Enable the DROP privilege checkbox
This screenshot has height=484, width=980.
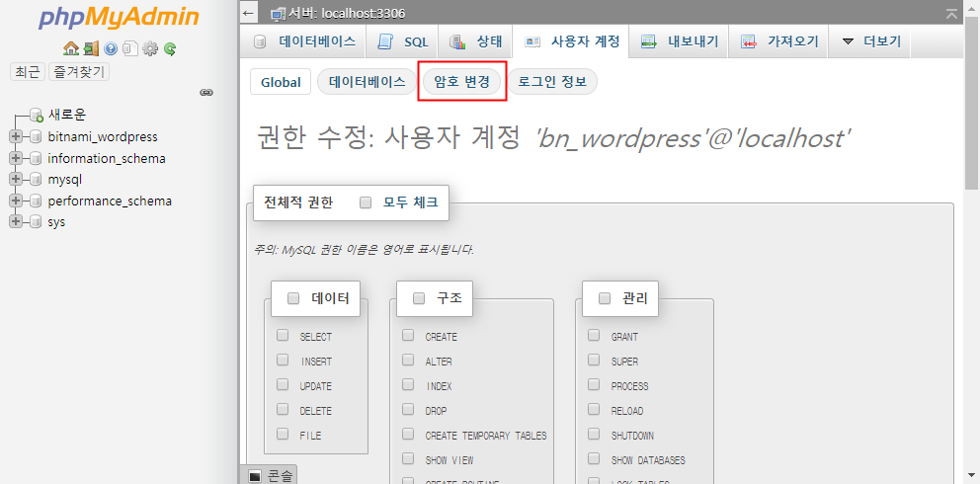click(408, 410)
